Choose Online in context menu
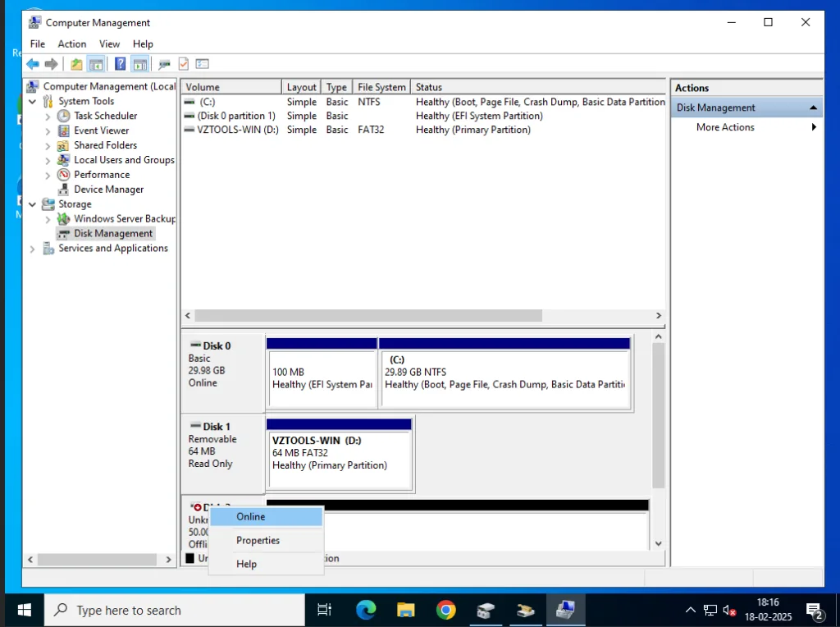The image size is (840, 627). coord(267,516)
